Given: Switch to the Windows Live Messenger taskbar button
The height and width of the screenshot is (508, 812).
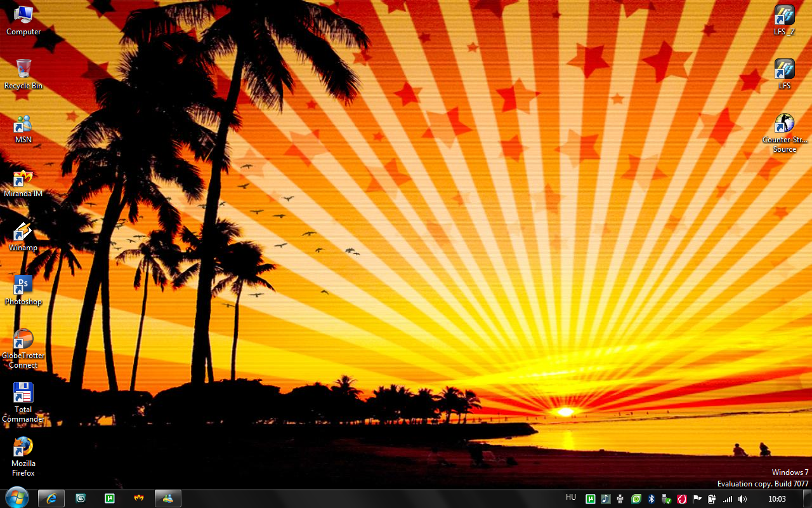Looking at the screenshot, I should coord(168,498).
